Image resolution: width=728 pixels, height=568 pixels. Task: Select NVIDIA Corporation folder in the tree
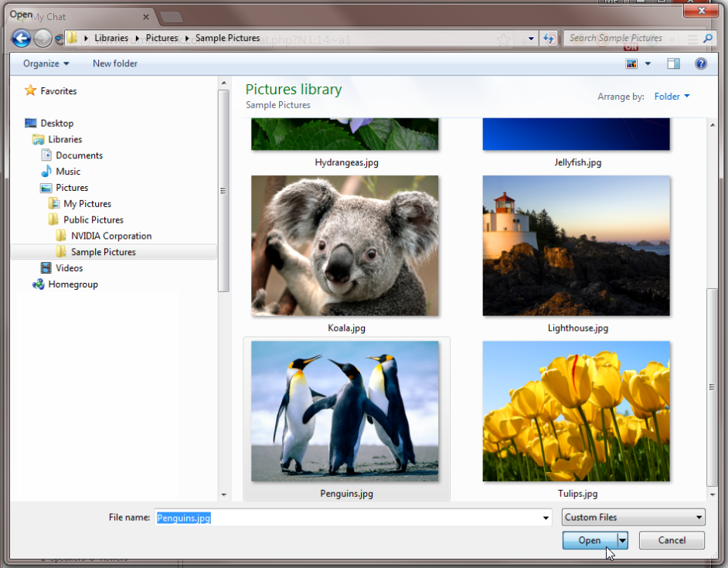(x=111, y=236)
